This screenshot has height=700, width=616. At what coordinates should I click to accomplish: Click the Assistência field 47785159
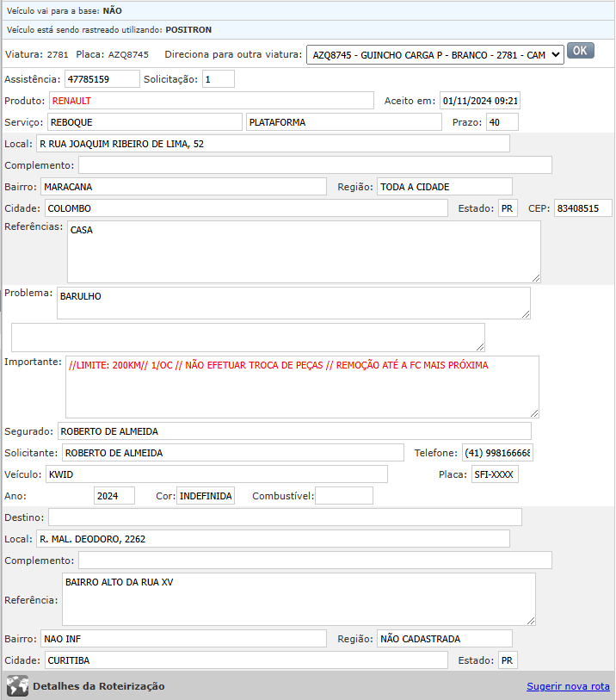(102, 79)
